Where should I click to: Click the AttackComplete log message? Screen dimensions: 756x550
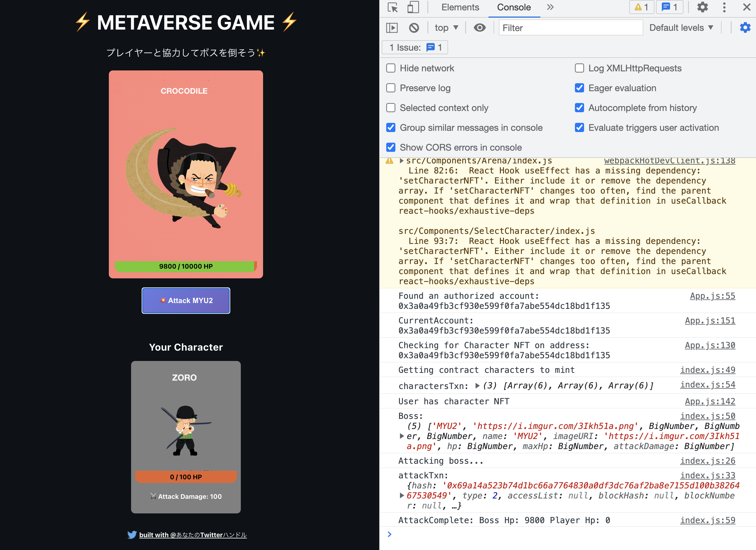(504, 520)
